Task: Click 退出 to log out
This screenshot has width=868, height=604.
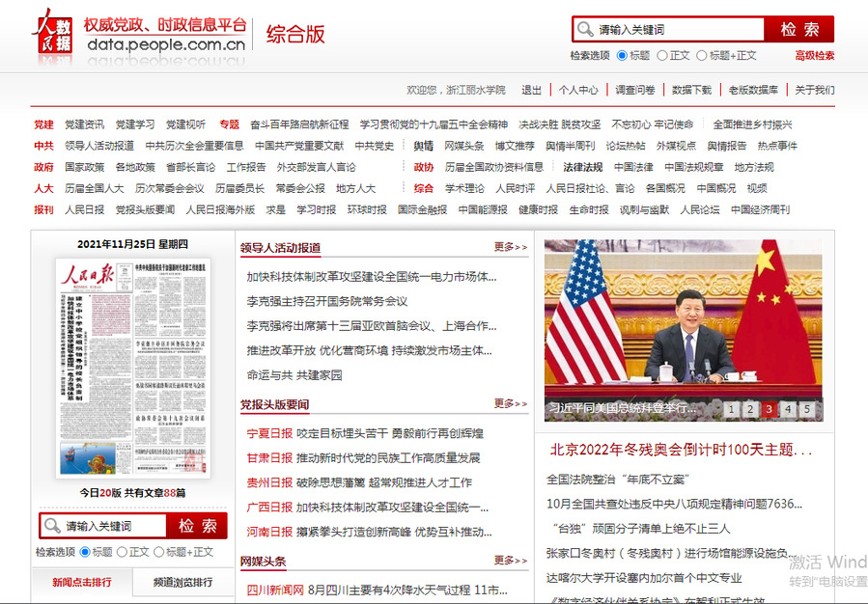Action: pyautogui.click(x=531, y=90)
